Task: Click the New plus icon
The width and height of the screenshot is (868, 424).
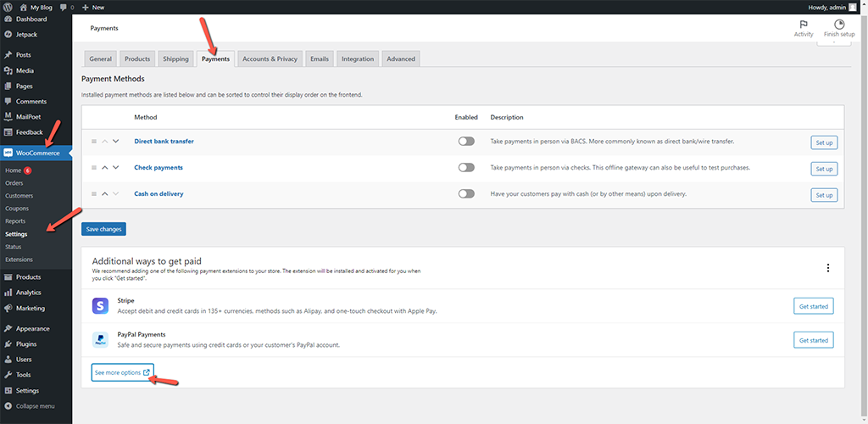Action: pos(86,7)
